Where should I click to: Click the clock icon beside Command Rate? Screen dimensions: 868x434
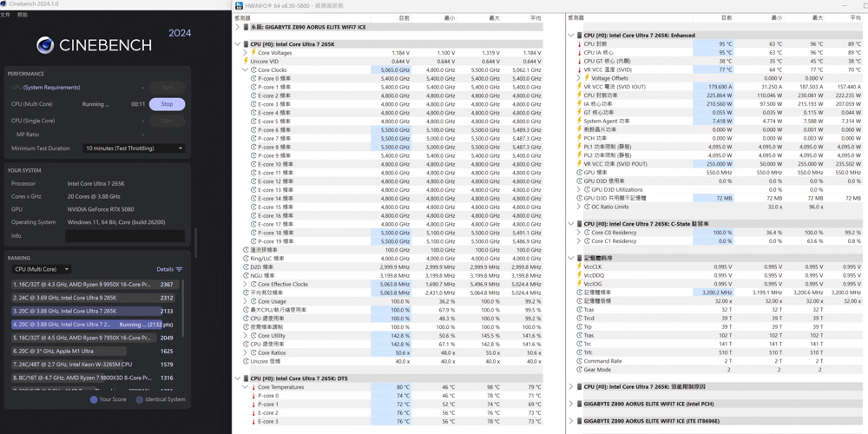[x=579, y=361]
